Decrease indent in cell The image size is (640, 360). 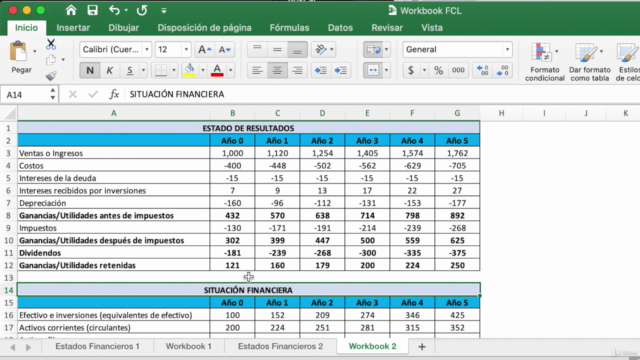(x=321, y=70)
